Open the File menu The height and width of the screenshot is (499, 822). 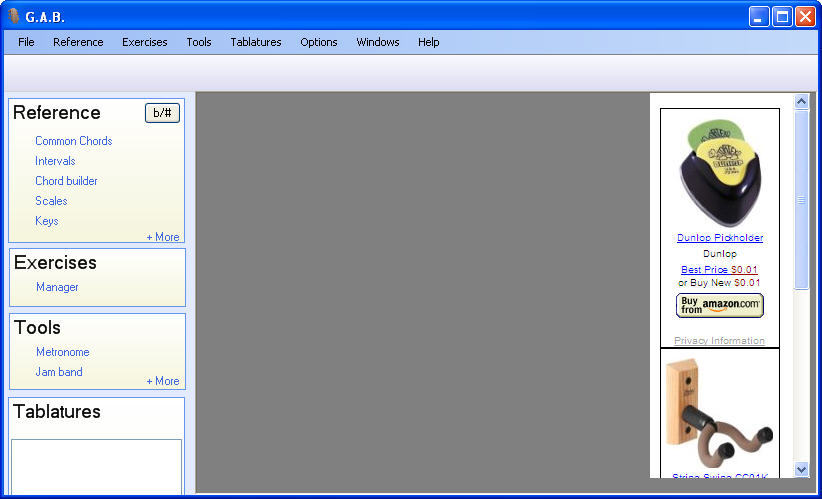coord(26,42)
